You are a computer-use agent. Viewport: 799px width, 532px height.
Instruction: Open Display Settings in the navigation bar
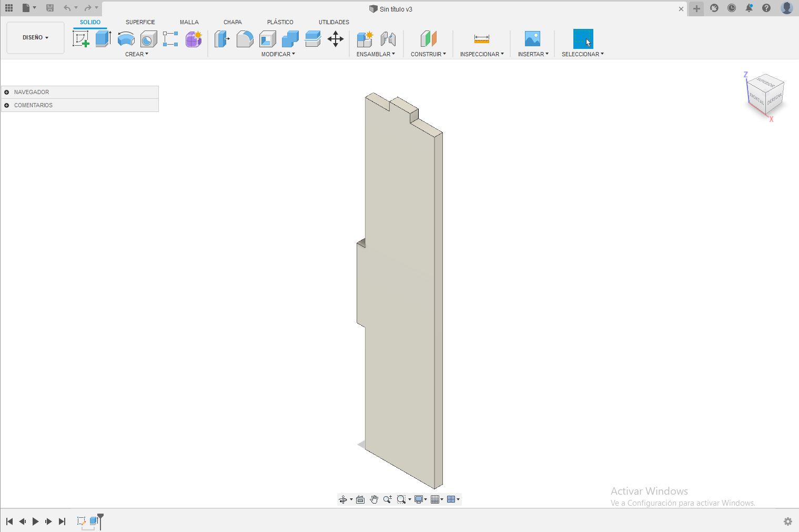(419, 499)
